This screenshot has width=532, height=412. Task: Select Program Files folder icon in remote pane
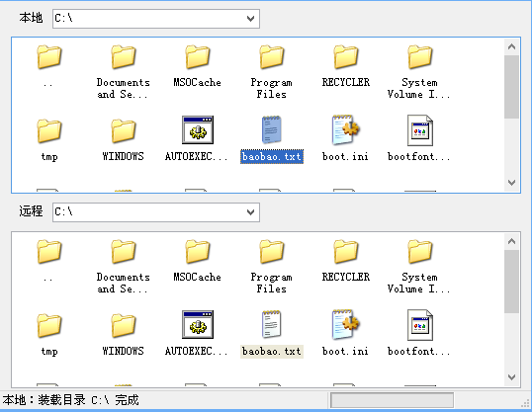tap(271, 252)
